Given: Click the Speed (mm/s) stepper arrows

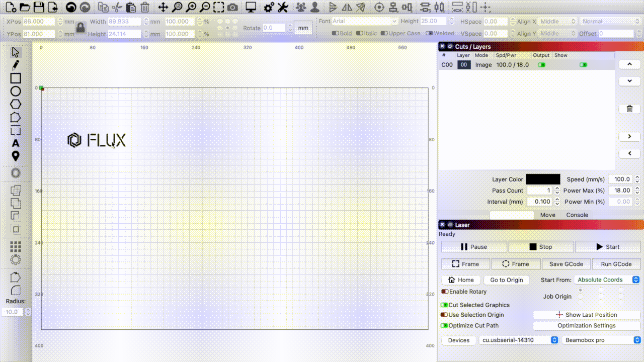Looking at the screenshot, I should point(637,179).
